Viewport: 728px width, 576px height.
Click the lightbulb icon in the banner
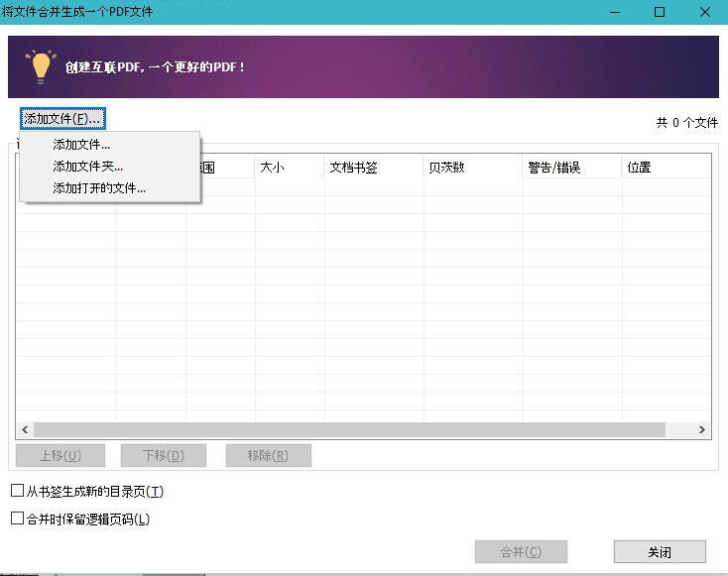tap(41, 66)
